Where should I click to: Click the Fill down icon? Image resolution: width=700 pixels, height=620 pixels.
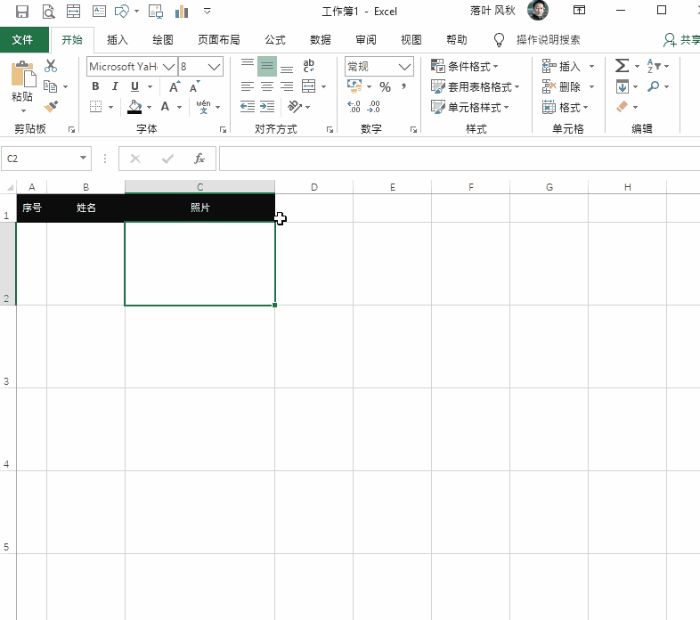click(x=622, y=86)
